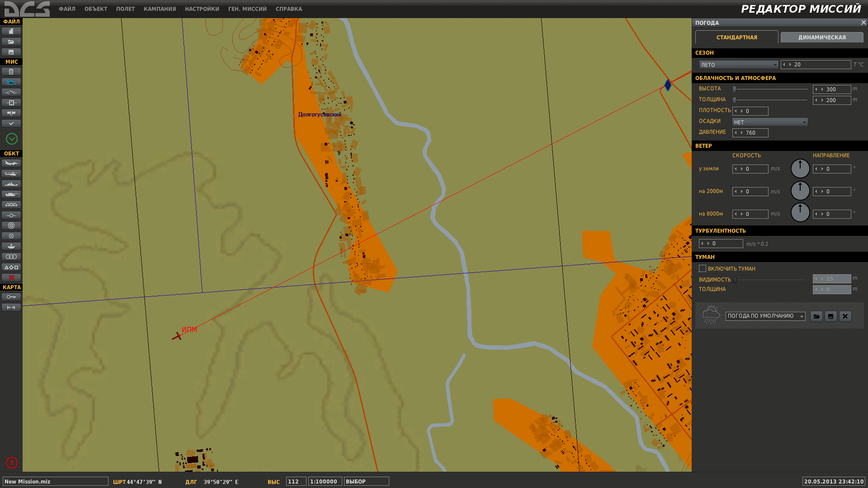Screen dimensions: 868x488
Task: Open the mission options checkmark icon
Action: tap(11, 123)
